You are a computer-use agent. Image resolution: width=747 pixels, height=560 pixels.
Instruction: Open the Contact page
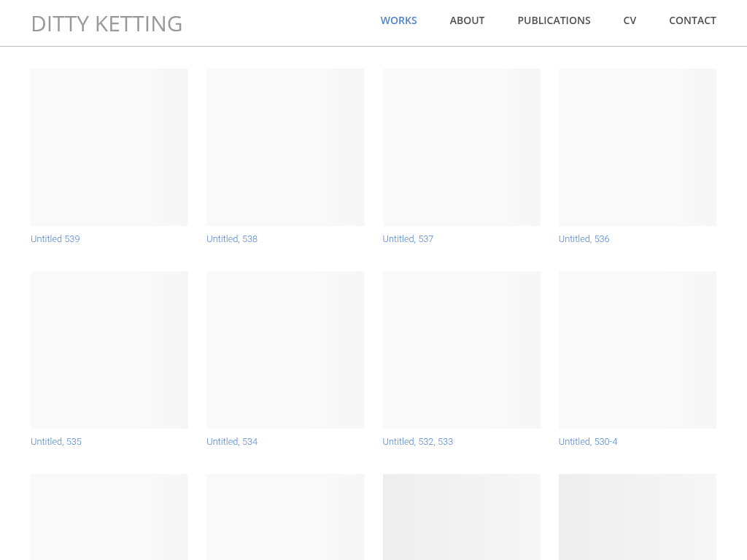click(692, 20)
